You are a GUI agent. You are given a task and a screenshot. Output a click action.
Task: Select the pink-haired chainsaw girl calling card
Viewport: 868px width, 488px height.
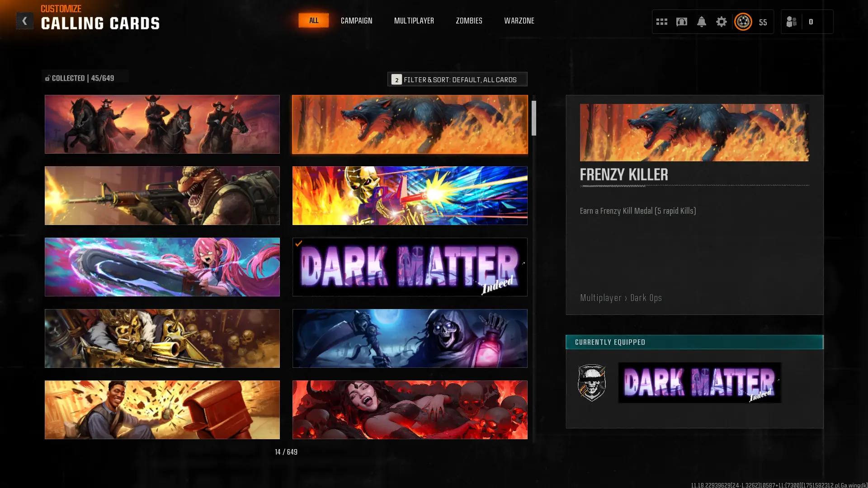[x=162, y=267]
